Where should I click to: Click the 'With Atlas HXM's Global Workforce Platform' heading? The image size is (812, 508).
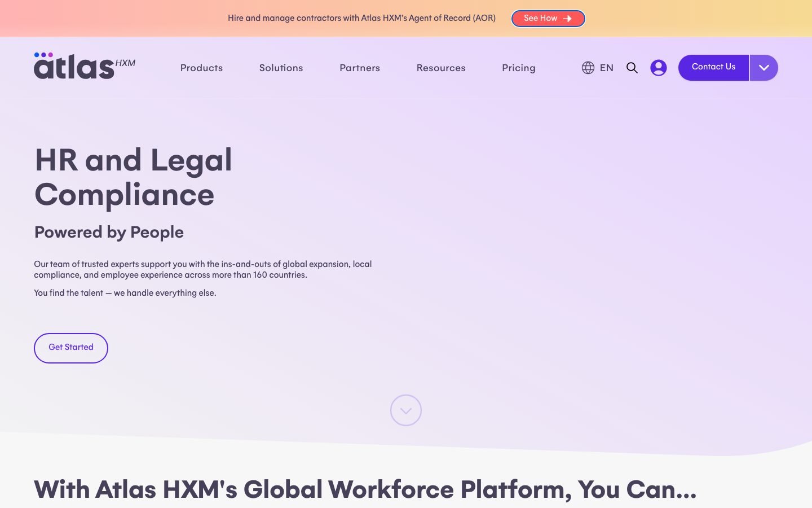(x=365, y=490)
